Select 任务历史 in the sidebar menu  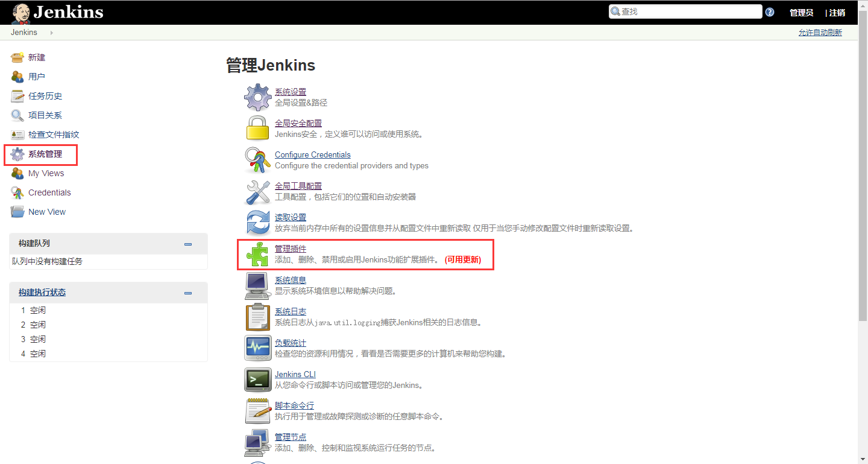click(x=45, y=96)
